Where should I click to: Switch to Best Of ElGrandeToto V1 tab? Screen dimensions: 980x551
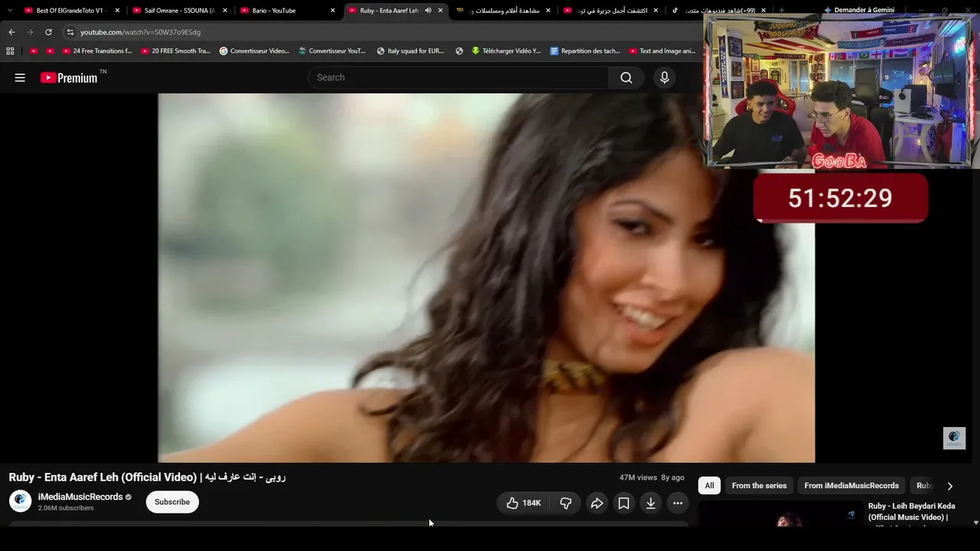(x=69, y=11)
